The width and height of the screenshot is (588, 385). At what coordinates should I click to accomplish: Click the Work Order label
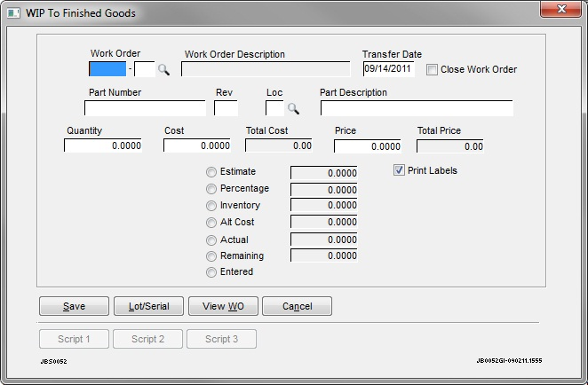click(115, 53)
